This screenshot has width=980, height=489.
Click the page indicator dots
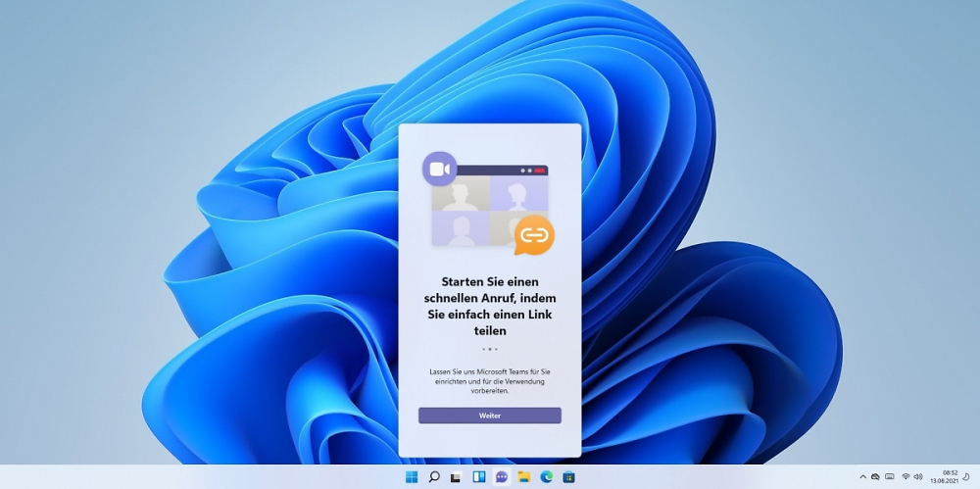tap(489, 349)
